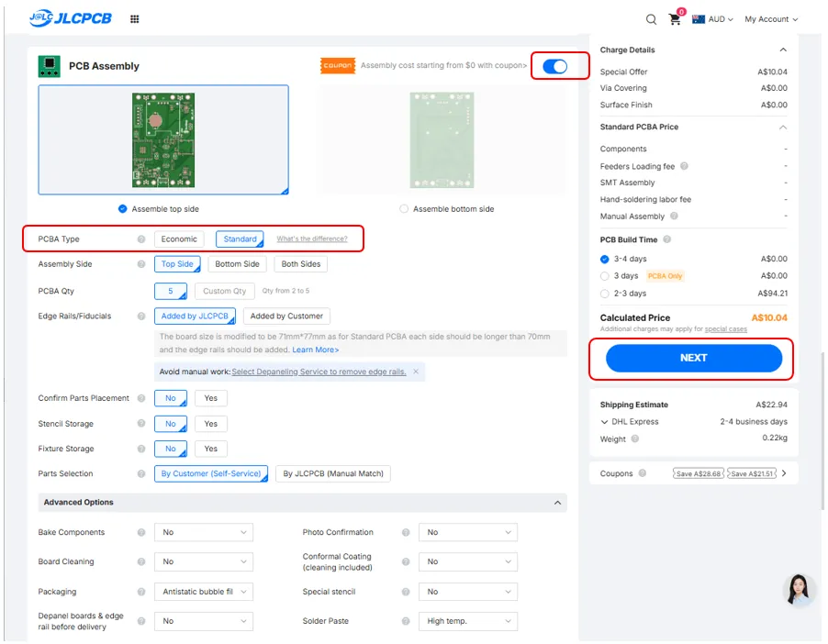This screenshot has height=644, width=828.
Task: Open the Packaging dropdown
Action: click(x=204, y=592)
